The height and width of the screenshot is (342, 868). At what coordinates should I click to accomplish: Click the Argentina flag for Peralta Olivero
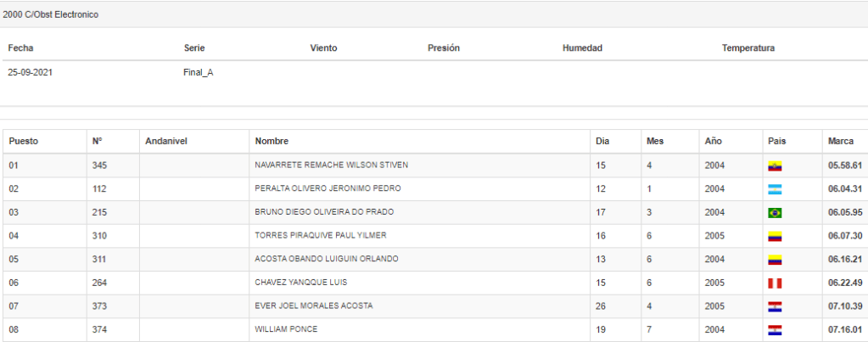tap(774, 188)
